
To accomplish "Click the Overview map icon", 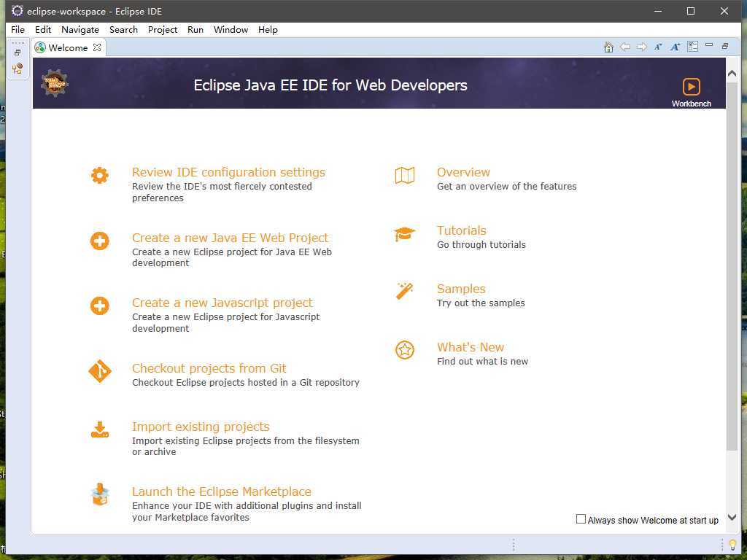I will (x=404, y=175).
